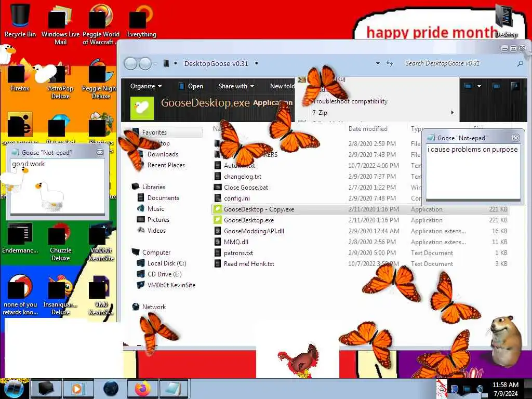The image size is (532, 399).
Task: Open Insaniquarium Deluxe desktop shortcut
Action: 60,296
